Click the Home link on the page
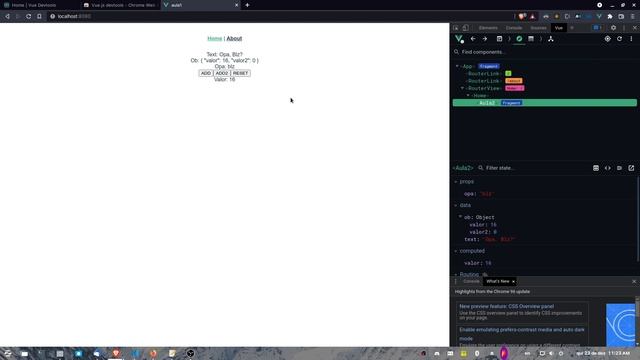The height and width of the screenshot is (360, 640). [215, 38]
